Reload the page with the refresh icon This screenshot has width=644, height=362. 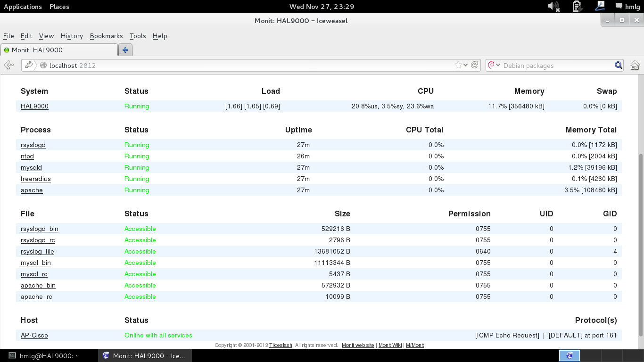tap(475, 65)
